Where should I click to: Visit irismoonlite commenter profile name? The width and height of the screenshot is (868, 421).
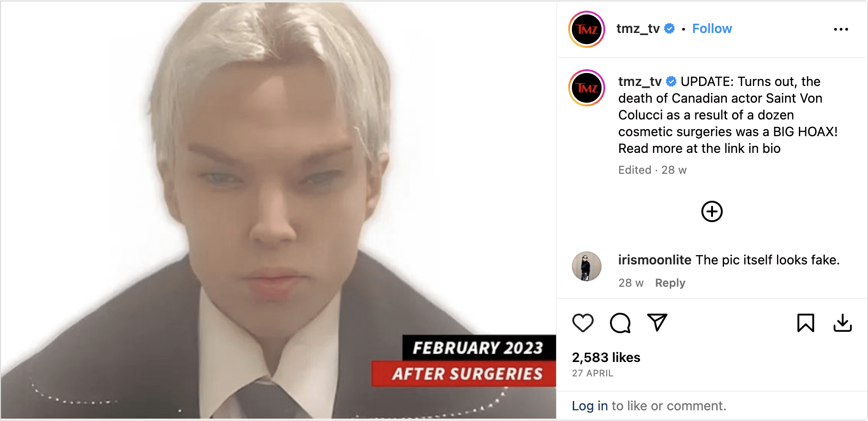pos(654,260)
